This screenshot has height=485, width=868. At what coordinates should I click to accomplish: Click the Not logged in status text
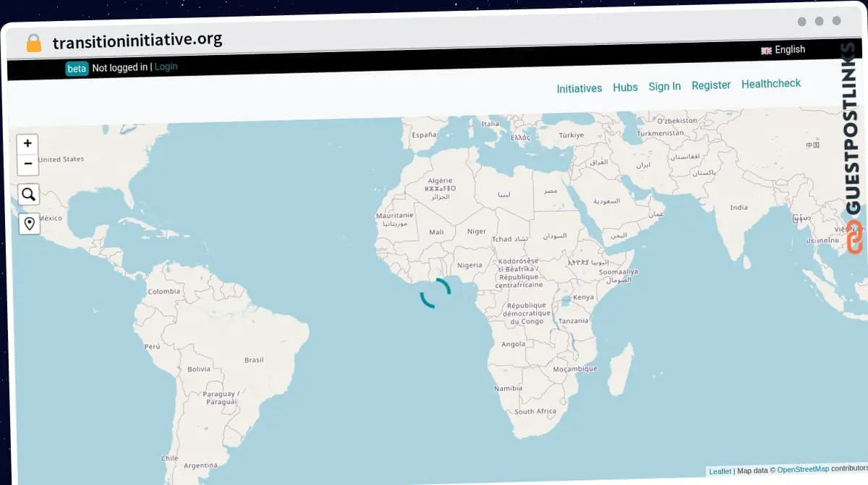119,67
